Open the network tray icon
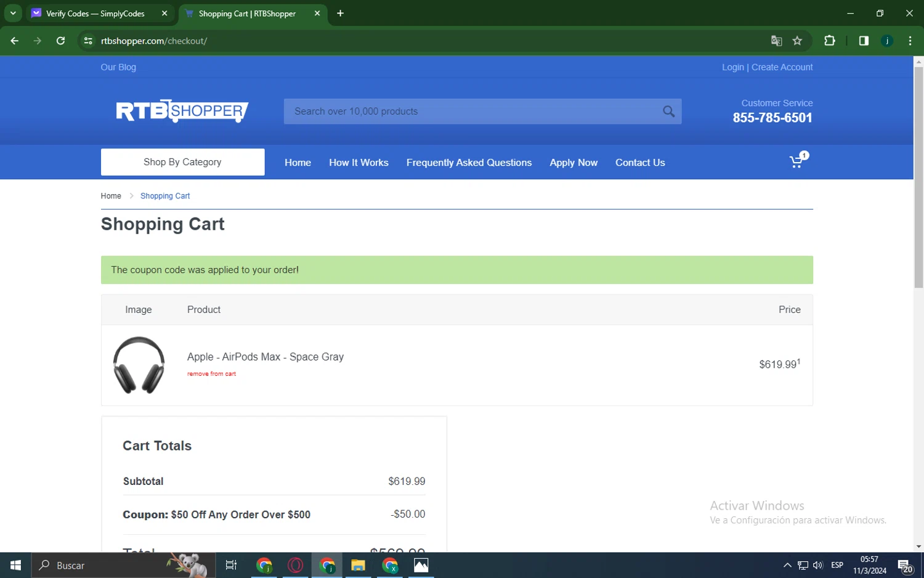This screenshot has width=924, height=578. (803, 565)
